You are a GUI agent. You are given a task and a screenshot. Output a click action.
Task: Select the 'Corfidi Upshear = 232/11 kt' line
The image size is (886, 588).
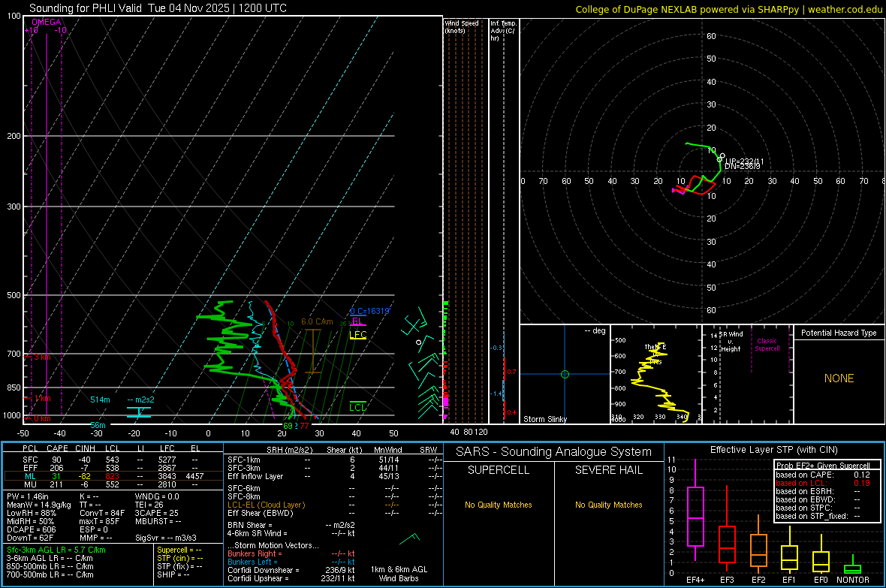click(x=291, y=578)
